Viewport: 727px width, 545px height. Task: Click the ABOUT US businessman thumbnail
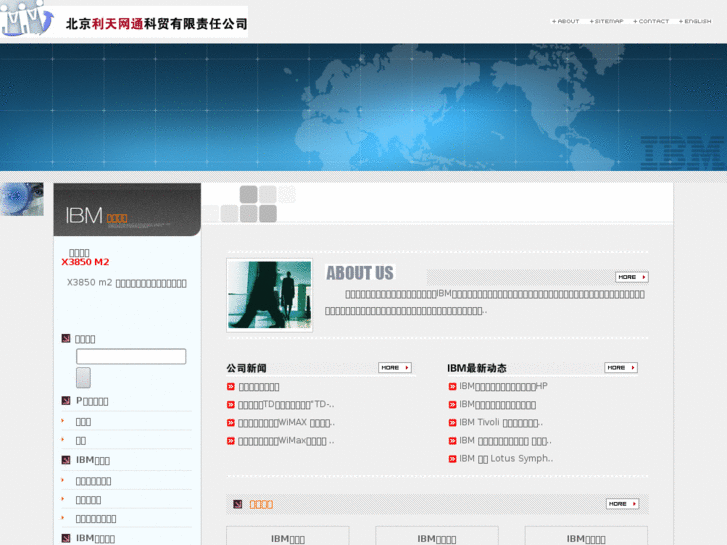point(269,295)
